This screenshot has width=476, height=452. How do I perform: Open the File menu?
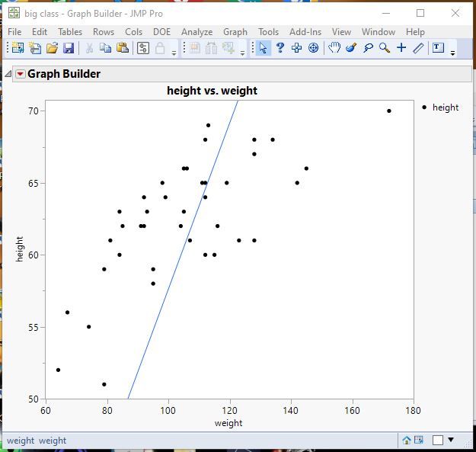(x=14, y=32)
